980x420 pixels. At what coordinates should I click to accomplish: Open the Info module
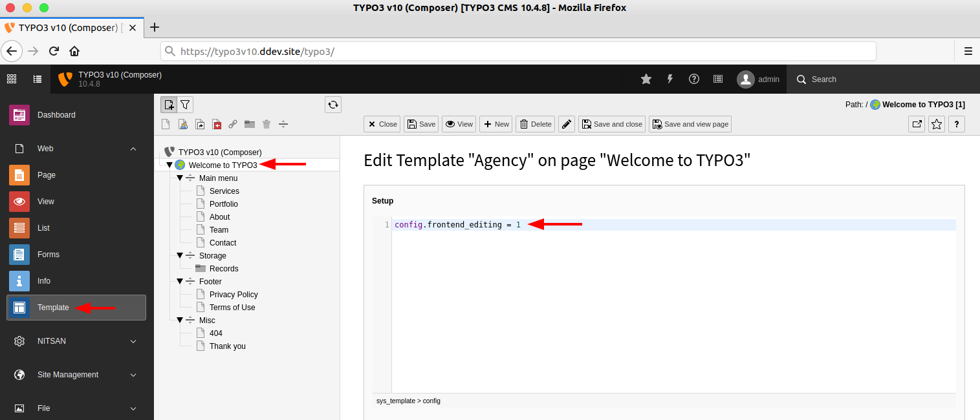(76, 281)
